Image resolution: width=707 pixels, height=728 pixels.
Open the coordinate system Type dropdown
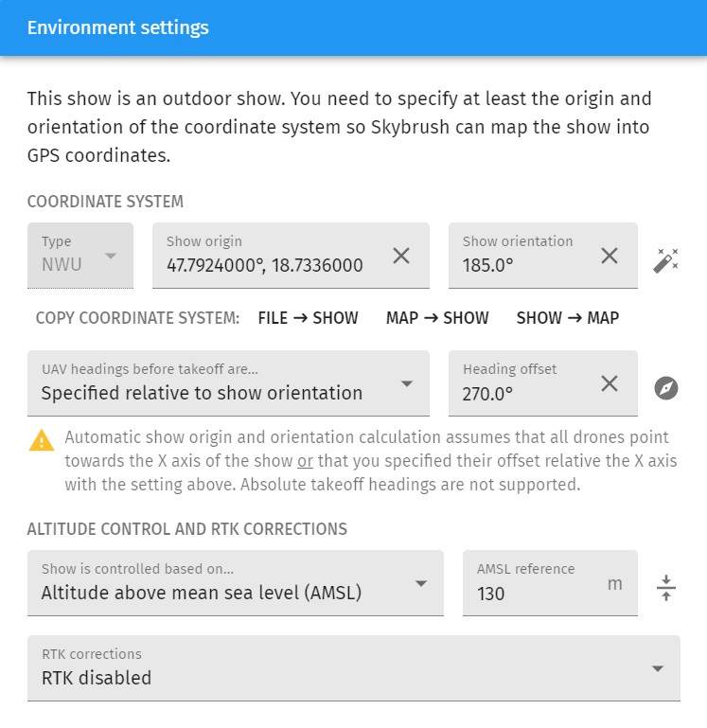click(x=80, y=257)
